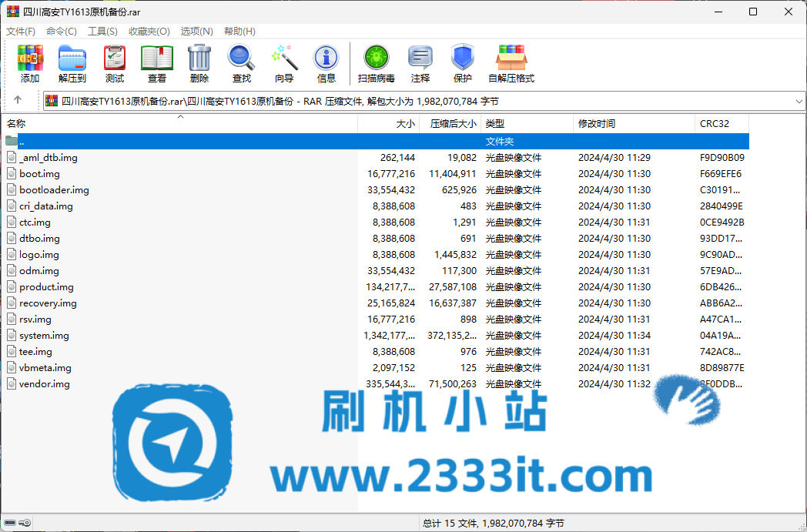807x532 pixels.
Task: Maximize the WinRAR window
Action: 753,12
